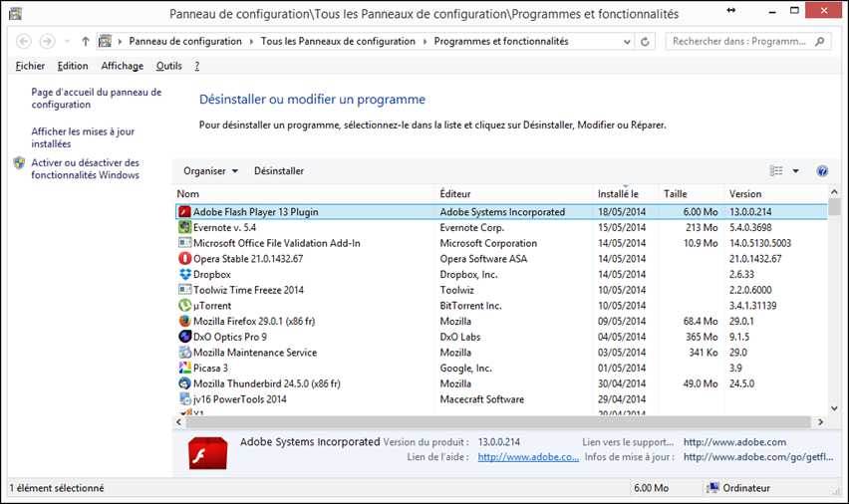Open the ? help menu

(x=197, y=66)
